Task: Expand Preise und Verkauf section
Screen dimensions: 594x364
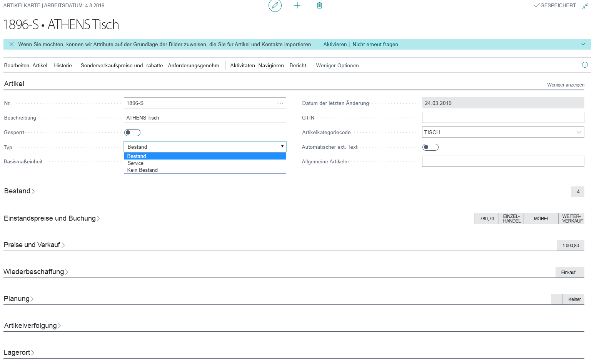Action: pyautogui.click(x=34, y=245)
